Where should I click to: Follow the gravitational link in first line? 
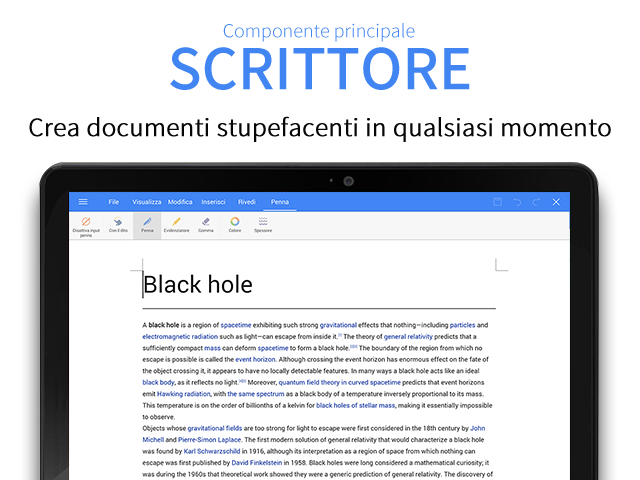pos(338,325)
